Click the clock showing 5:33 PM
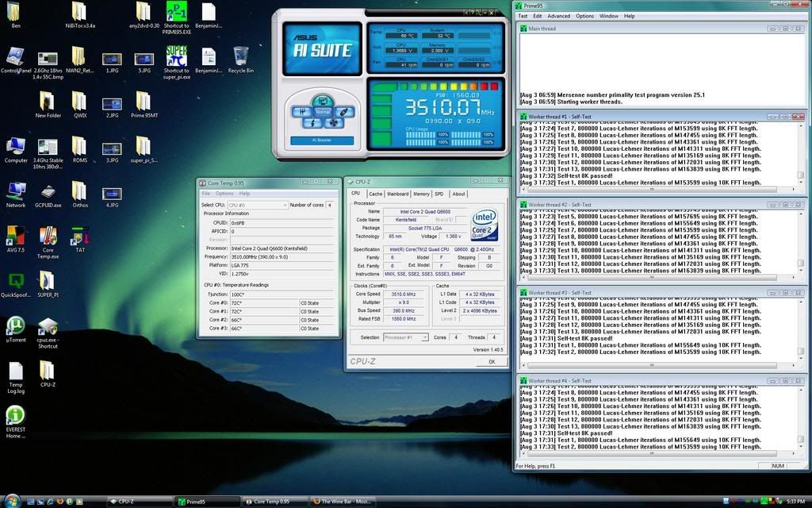Viewport: 812px width, 508px height. click(x=795, y=502)
